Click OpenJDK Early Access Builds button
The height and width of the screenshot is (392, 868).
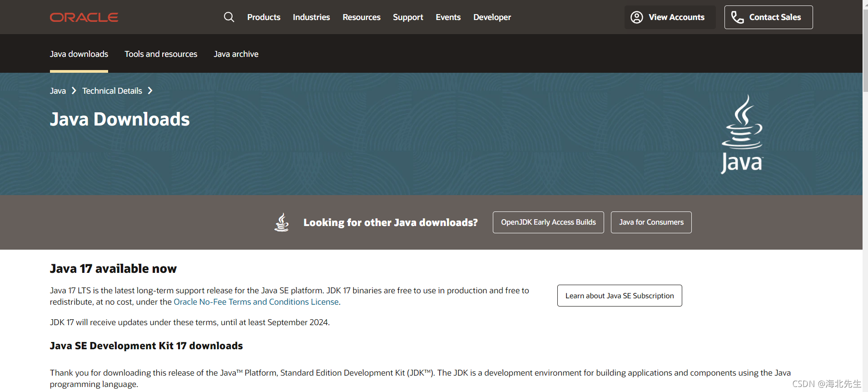point(548,222)
